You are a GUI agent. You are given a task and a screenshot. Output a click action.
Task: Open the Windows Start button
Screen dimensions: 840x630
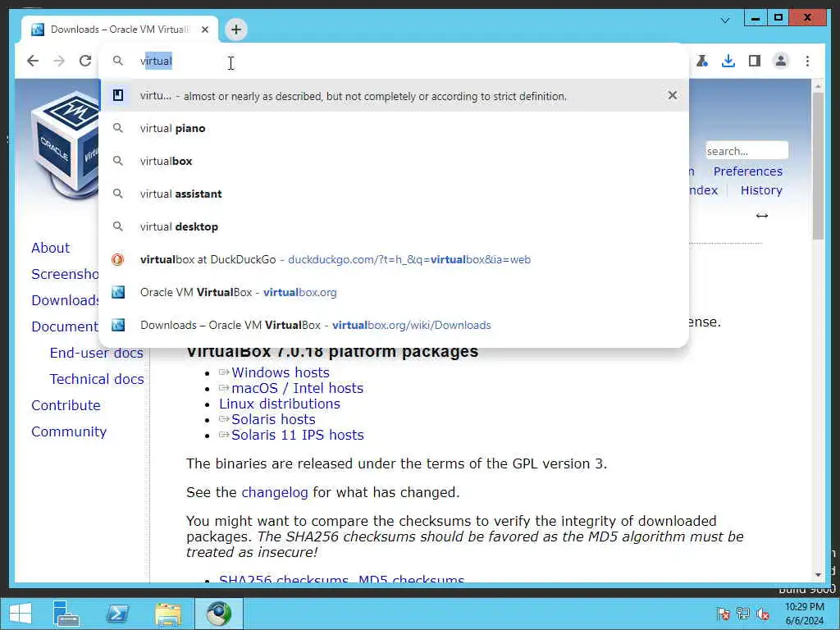[x=21, y=614]
